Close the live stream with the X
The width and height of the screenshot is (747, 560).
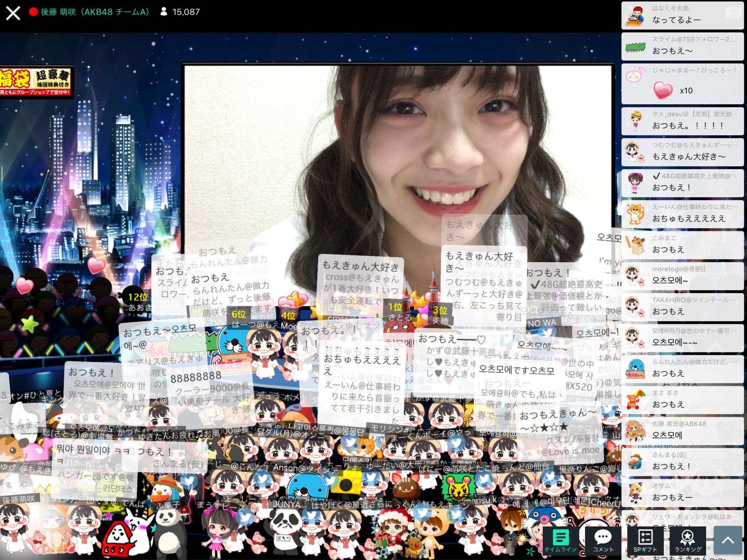point(13,13)
